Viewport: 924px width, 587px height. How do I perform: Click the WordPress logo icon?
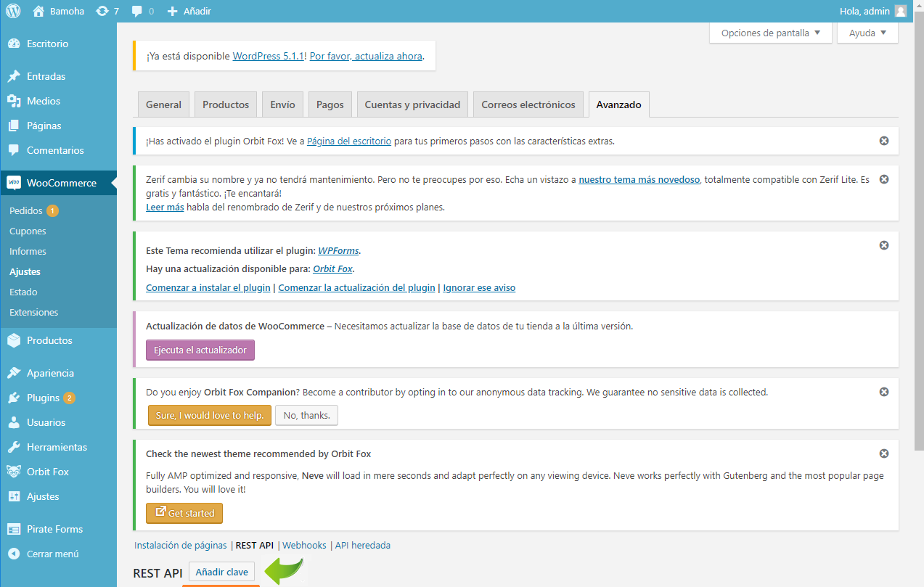(13, 11)
